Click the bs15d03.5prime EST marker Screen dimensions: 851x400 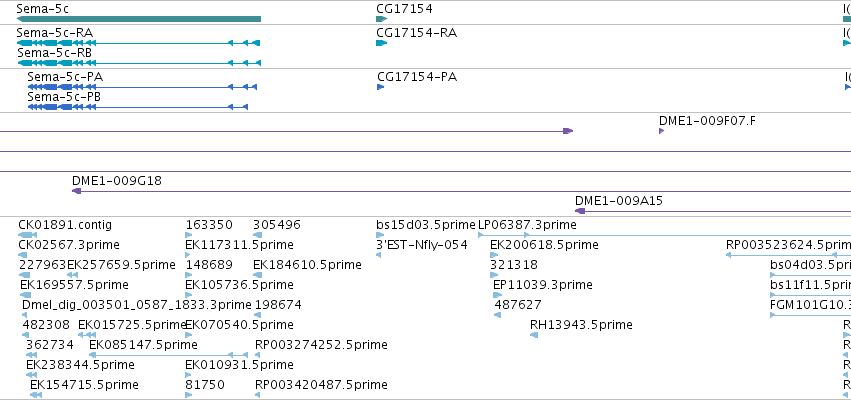coord(380,235)
